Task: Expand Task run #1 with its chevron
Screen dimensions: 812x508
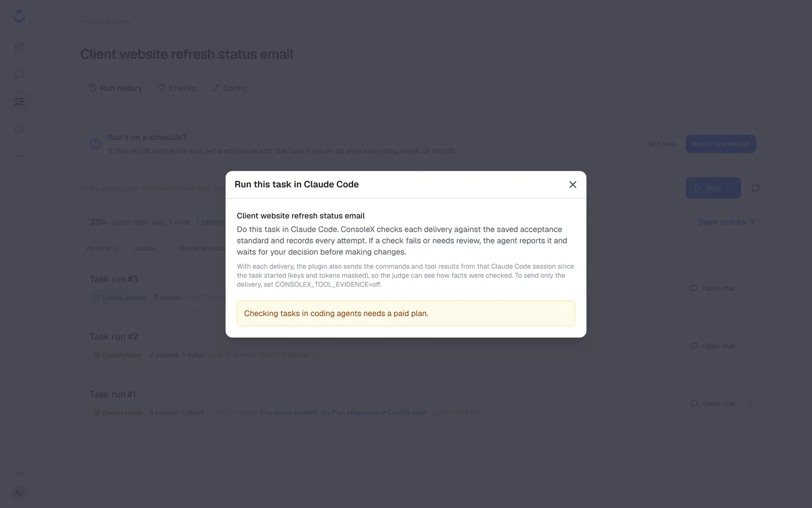Action: pos(751,404)
